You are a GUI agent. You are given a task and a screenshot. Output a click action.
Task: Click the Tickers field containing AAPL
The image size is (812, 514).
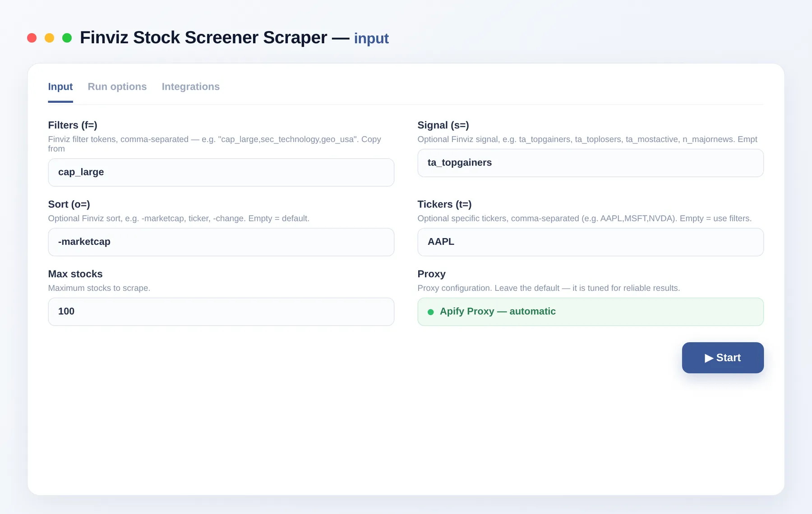click(591, 242)
